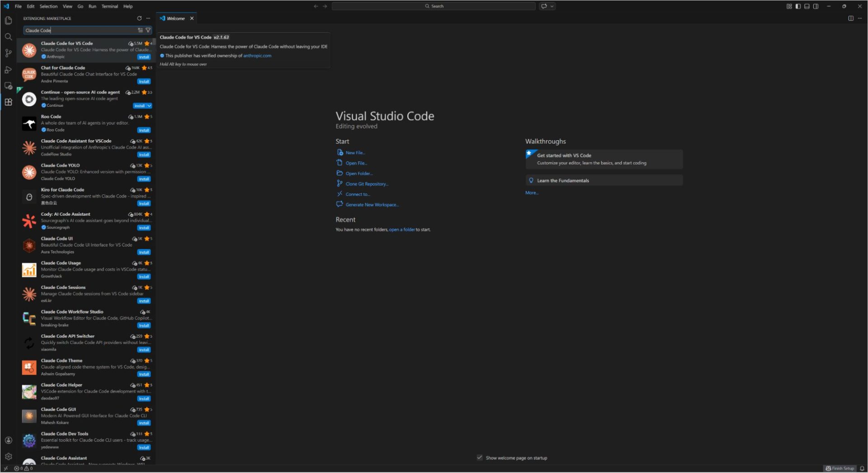
Task: Install Claude Code for VS Code
Action: coord(144,57)
